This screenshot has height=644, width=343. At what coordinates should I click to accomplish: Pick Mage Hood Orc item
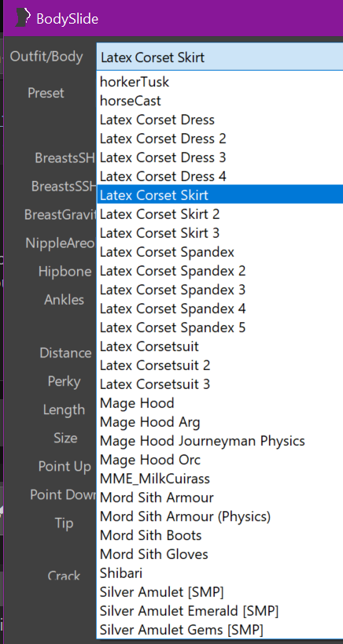tap(220, 460)
